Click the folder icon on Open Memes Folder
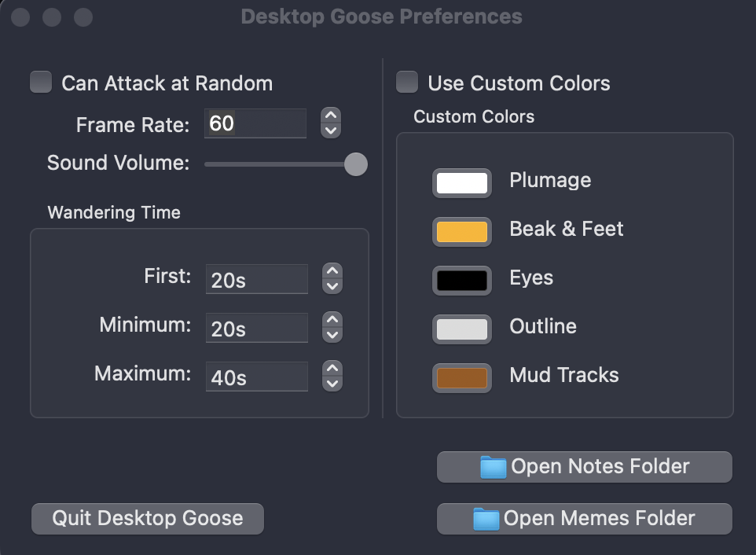The image size is (756, 555). 486,519
